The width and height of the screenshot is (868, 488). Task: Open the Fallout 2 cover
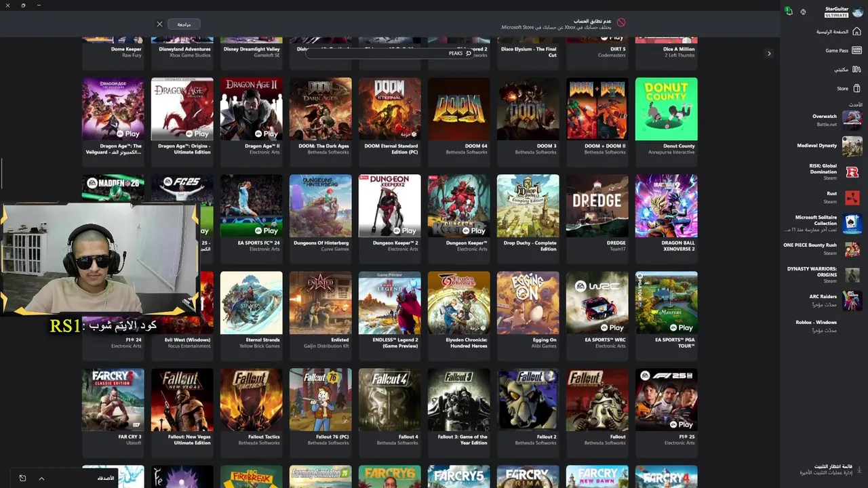coord(528,400)
